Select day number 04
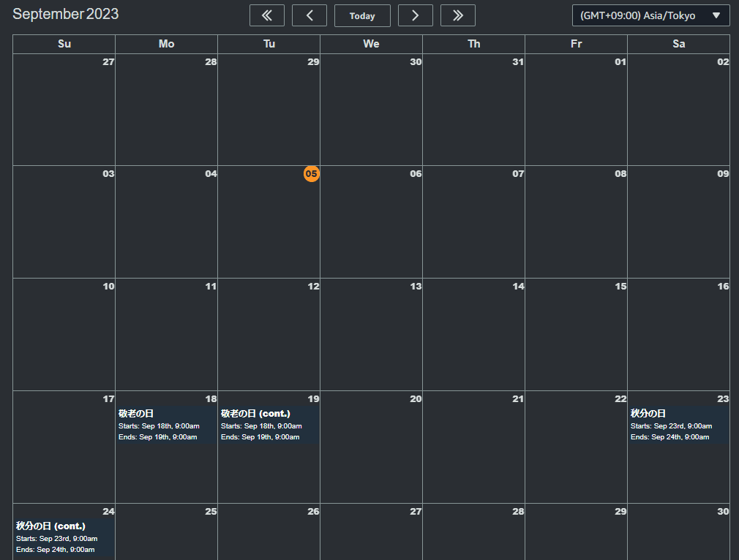The width and height of the screenshot is (739, 560). (211, 174)
